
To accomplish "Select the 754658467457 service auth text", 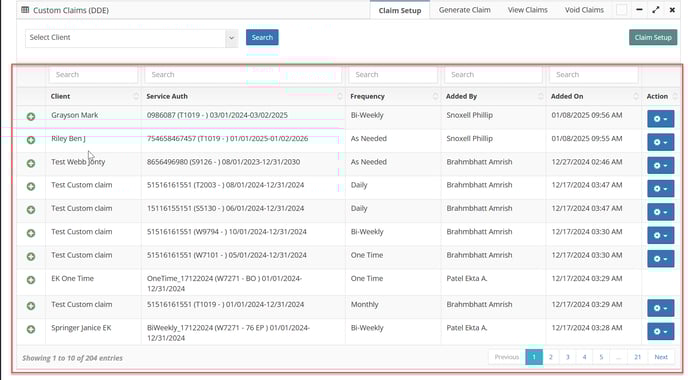I will click(x=227, y=139).
